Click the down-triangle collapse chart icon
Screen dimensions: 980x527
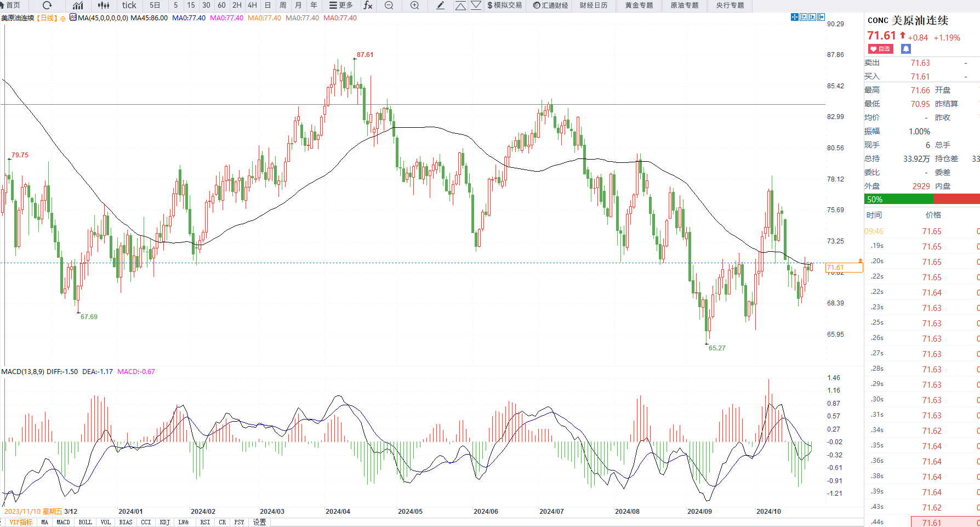pyautogui.click(x=476, y=5)
